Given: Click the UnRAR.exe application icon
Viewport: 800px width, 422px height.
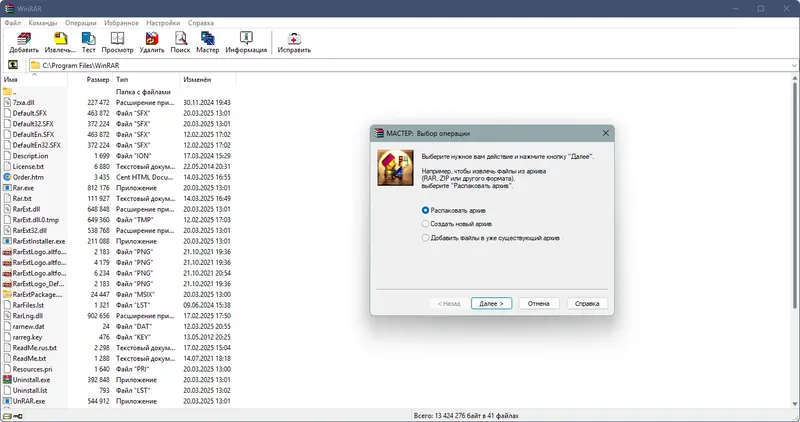Looking at the screenshot, I should [x=7, y=401].
